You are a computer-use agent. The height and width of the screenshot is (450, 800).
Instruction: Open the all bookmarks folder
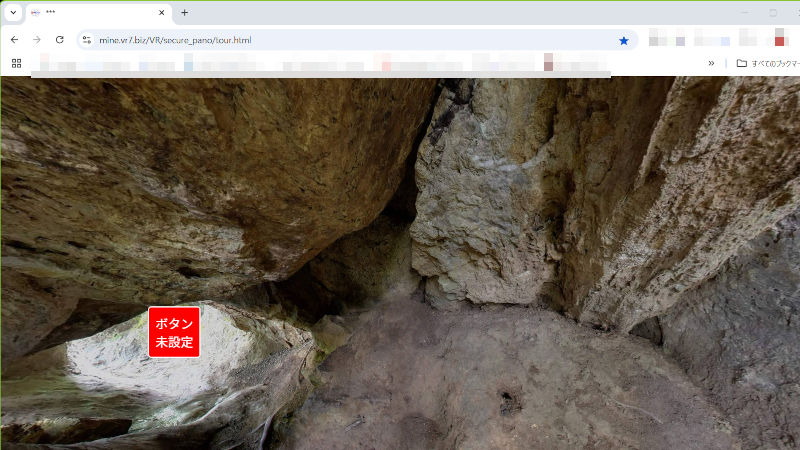tap(766, 63)
